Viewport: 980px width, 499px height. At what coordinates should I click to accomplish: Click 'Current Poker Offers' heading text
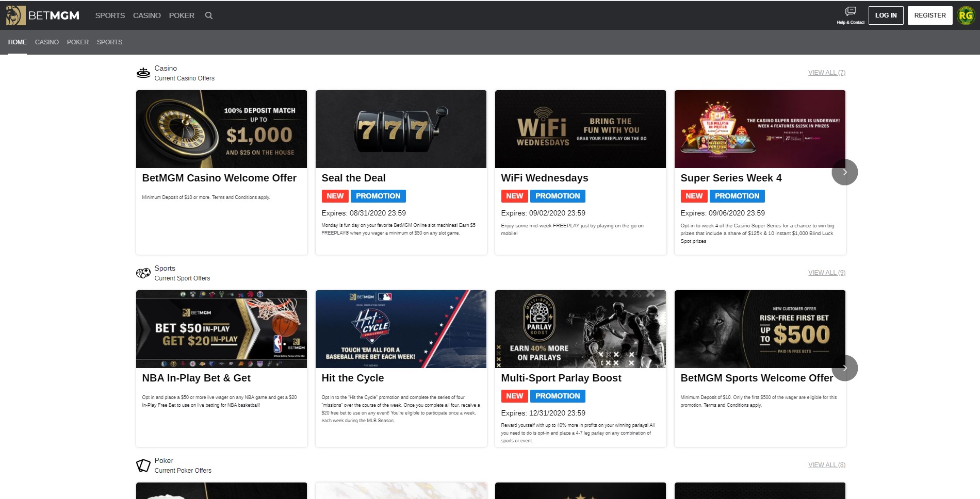183,471
